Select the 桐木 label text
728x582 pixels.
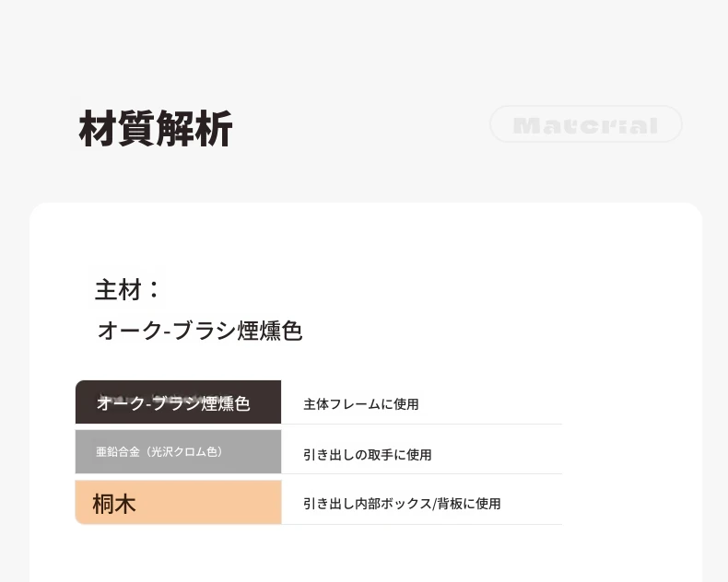point(114,504)
